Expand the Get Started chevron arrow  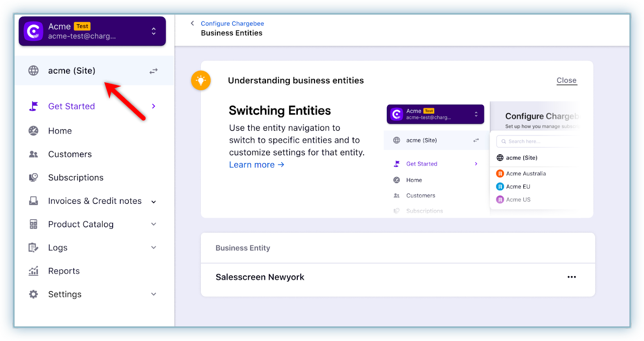[154, 106]
